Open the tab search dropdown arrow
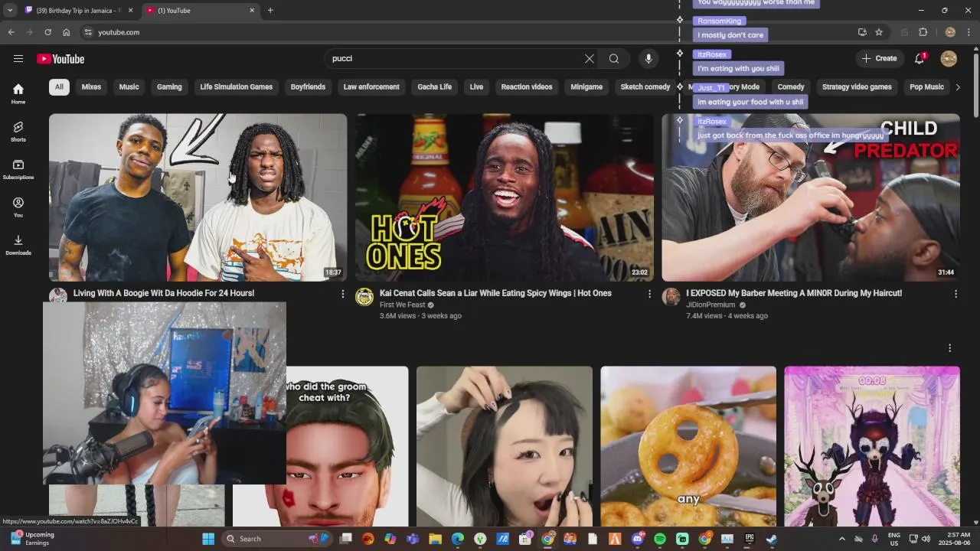The width and height of the screenshot is (980, 551). (10, 11)
